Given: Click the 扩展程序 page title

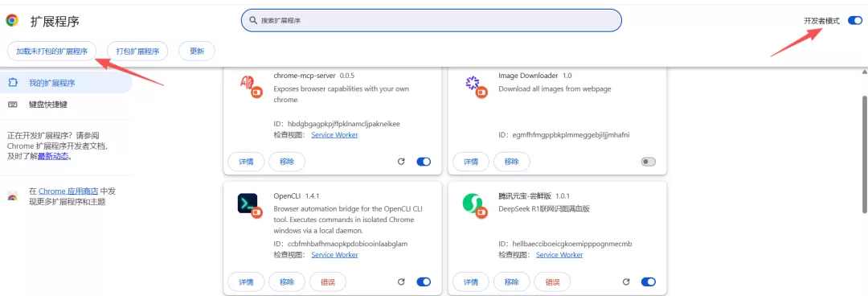Looking at the screenshot, I should click(x=55, y=21).
